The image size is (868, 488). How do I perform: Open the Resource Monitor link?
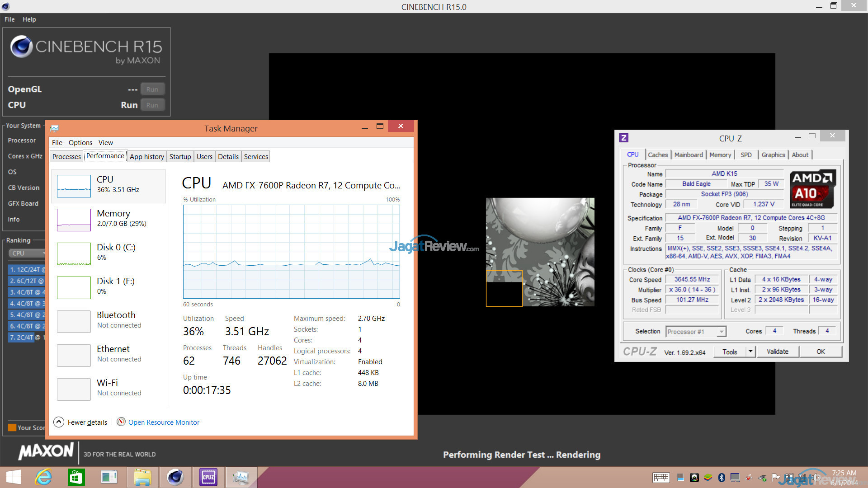click(x=164, y=422)
